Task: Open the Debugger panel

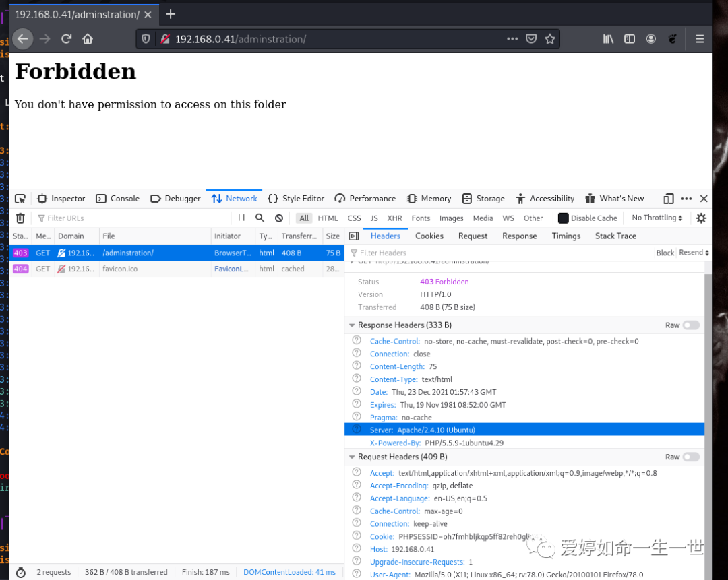Action: pos(175,199)
